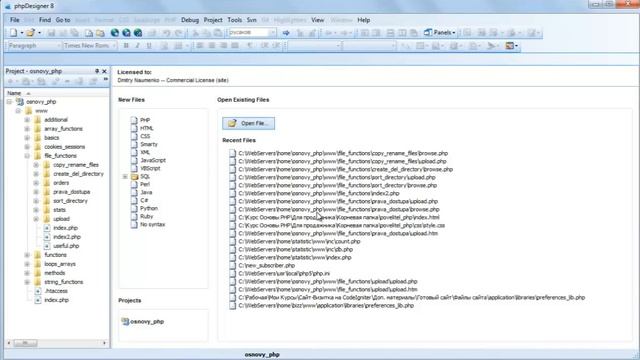This screenshot has height=360, width=640.
Task: Expand the SQL node in New Files
Action: (x=125, y=176)
